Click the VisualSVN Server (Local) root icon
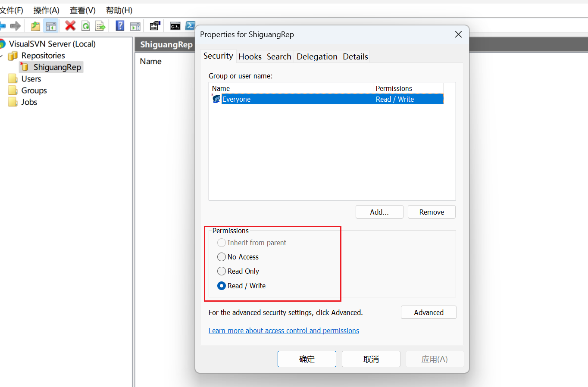 point(2,44)
